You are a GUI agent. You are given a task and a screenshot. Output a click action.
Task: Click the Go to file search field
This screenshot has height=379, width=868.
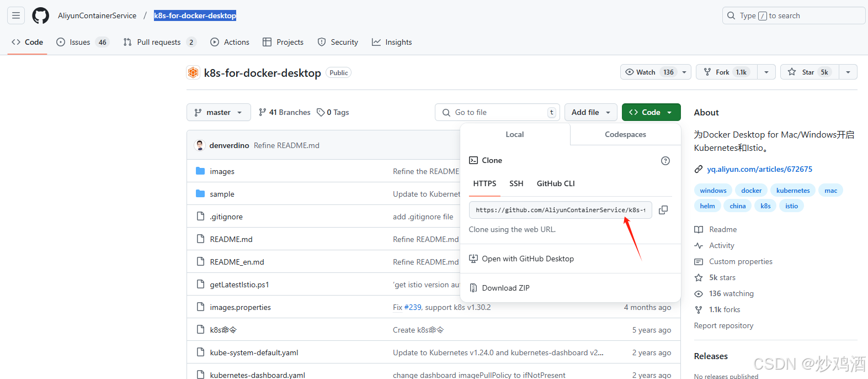pos(497,112)
